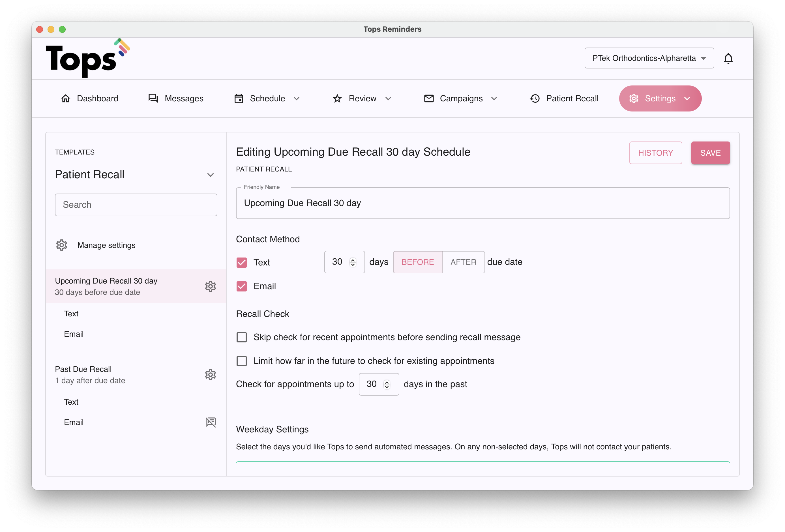This screenshot has width=785, height=532.
Task: Click gear icon for Upcoming Due Recall 30 day
Action: (210, 286)
